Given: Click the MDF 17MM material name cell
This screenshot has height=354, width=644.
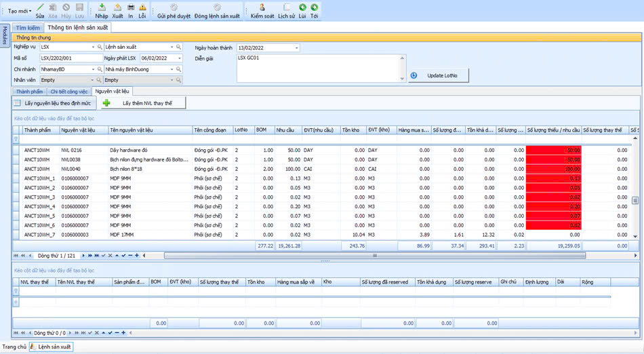Looking at the screenshot, I should 150,235.
